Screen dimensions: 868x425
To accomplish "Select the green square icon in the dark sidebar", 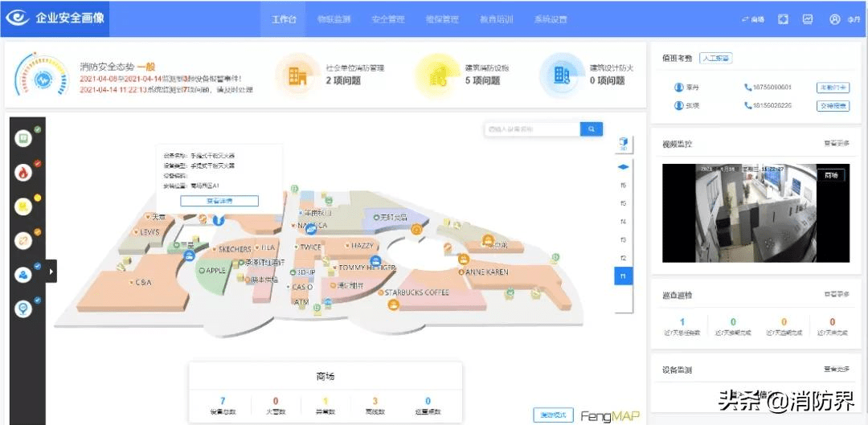I will (x=23, y=138).
